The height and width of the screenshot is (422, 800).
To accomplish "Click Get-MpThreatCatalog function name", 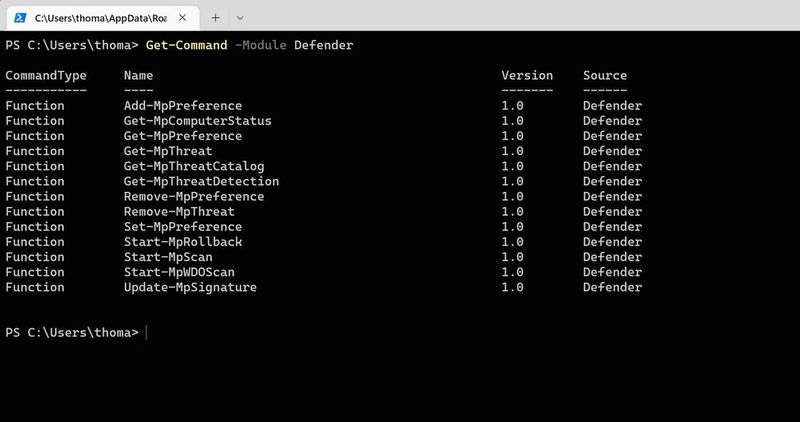I will 194,166.
